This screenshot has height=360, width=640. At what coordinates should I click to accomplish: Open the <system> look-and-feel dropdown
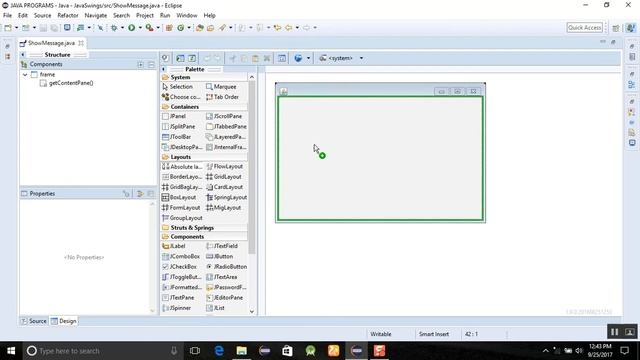361,58
